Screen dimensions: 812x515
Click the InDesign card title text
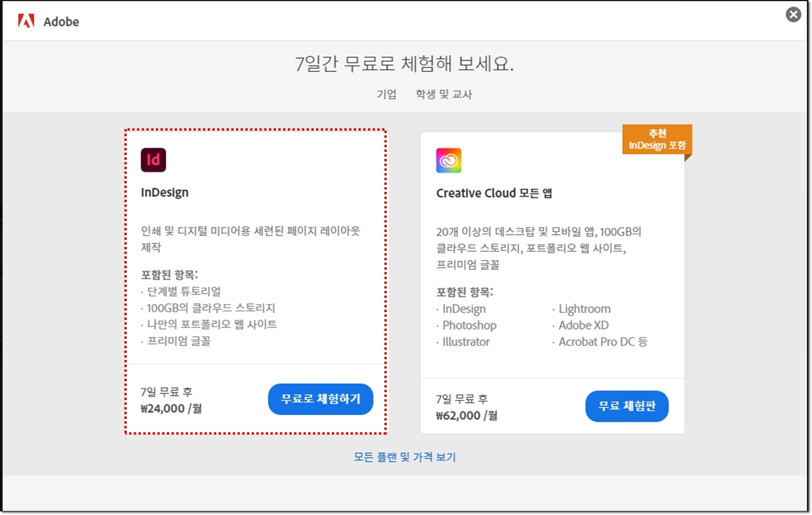pos(165,193)
